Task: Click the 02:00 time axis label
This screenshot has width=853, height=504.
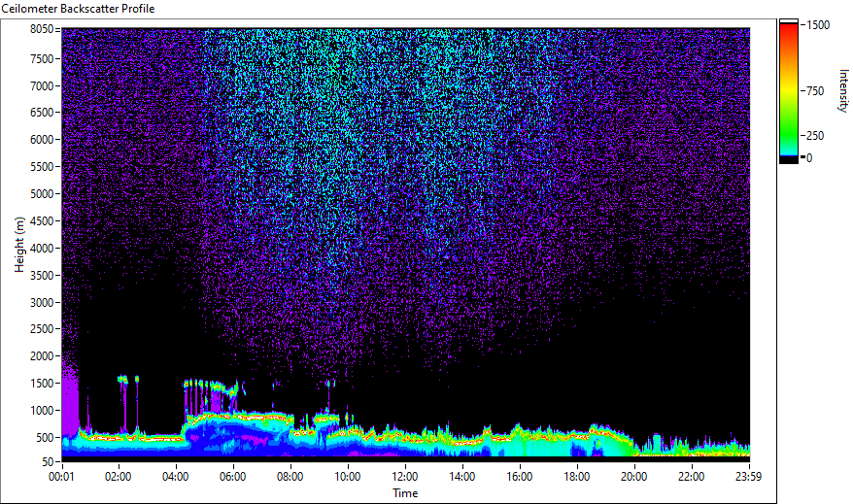Action: point(119,477)
